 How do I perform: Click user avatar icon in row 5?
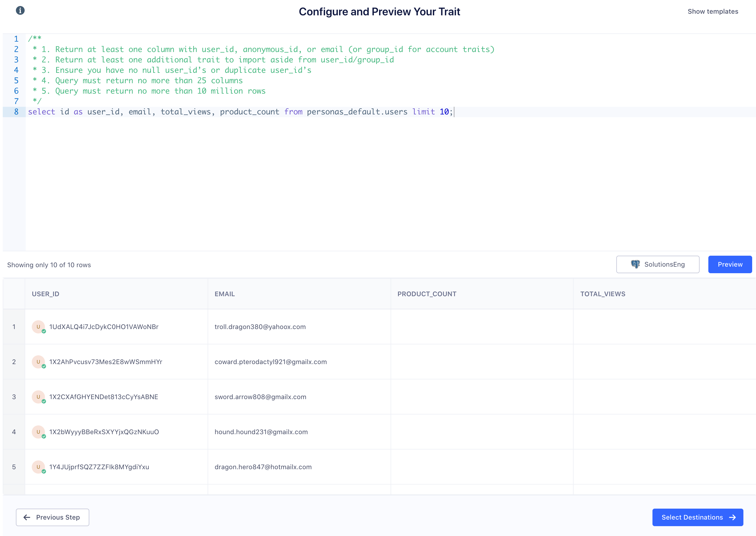(x=38, y=467)
